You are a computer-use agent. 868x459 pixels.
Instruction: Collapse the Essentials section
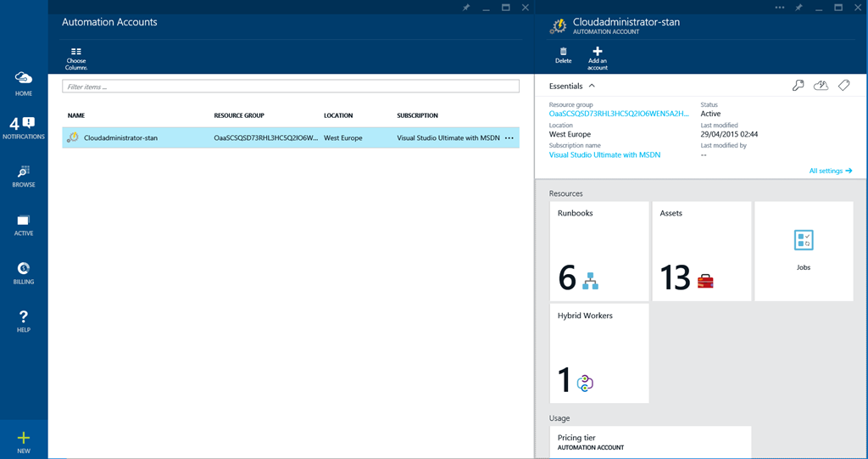click(592, 86)
